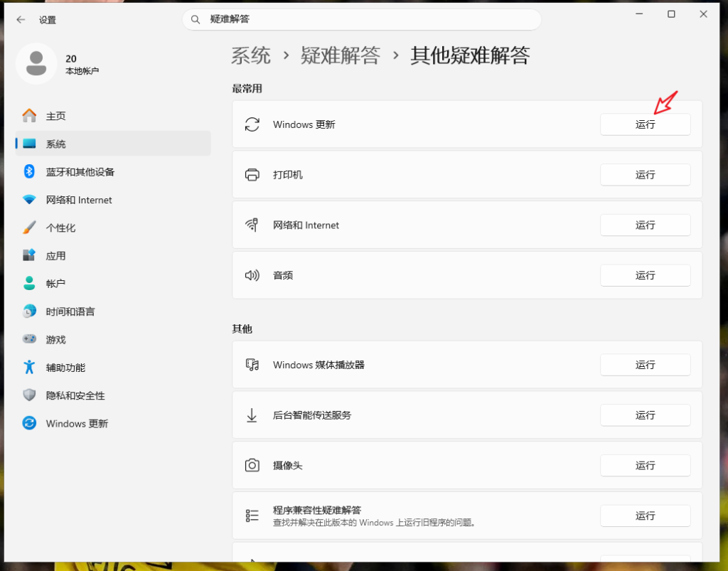The width and height of the screenshot is (728, 571).
Task: Click the Wi-Fi network icon in sidebar
Action: pyautogui.click(x=29, y=200)
